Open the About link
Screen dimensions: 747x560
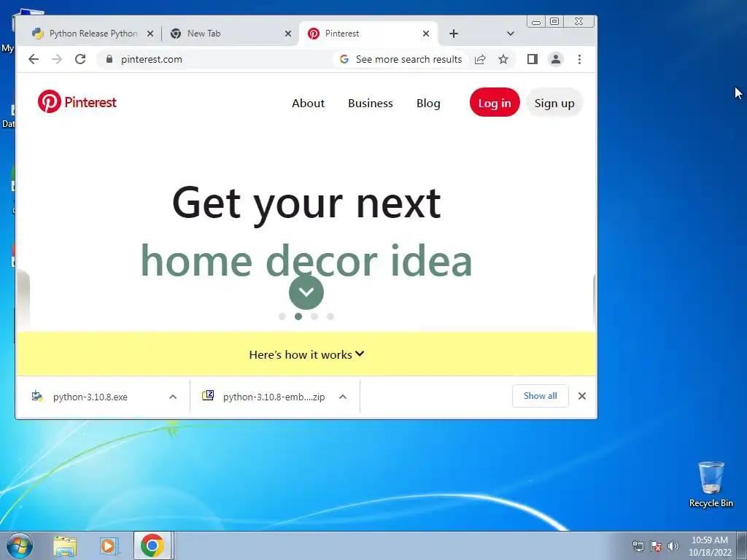click(x=309, y=103)
